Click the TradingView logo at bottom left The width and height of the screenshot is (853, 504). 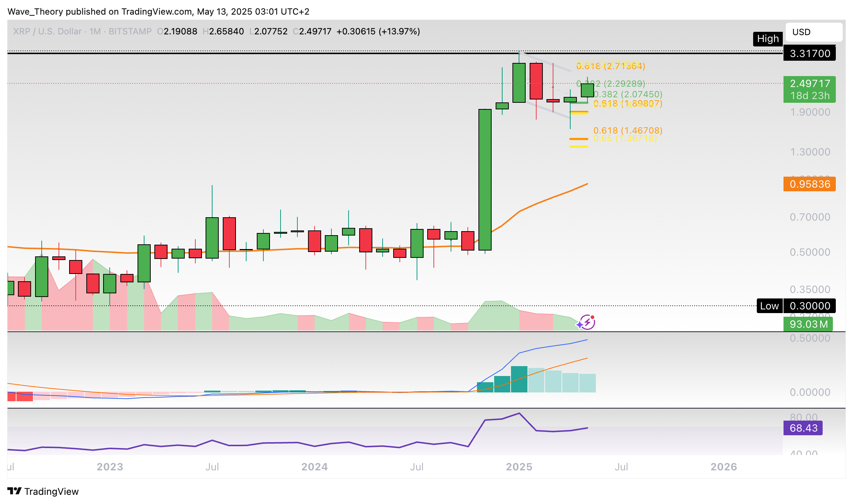coord(43,491)
